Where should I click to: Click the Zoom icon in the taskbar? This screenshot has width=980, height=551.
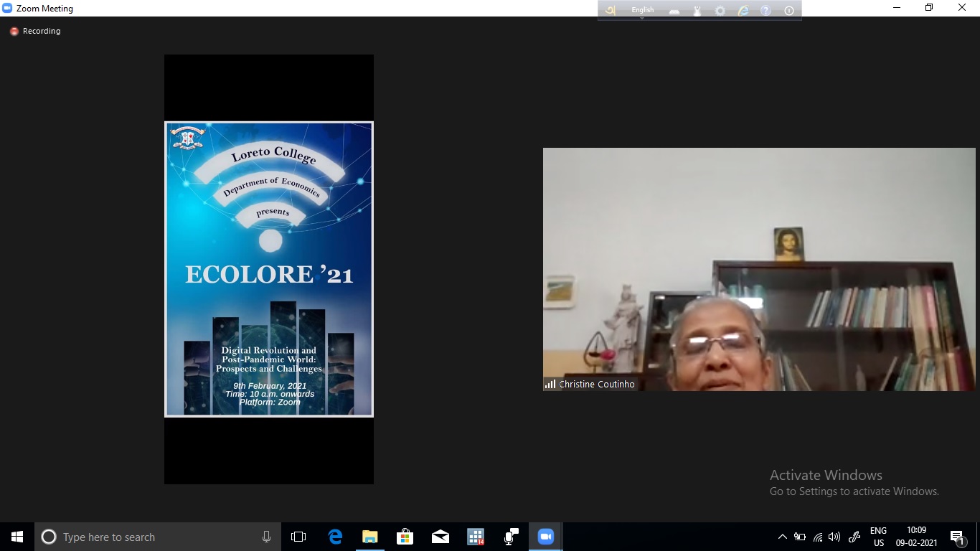(546, 537)
